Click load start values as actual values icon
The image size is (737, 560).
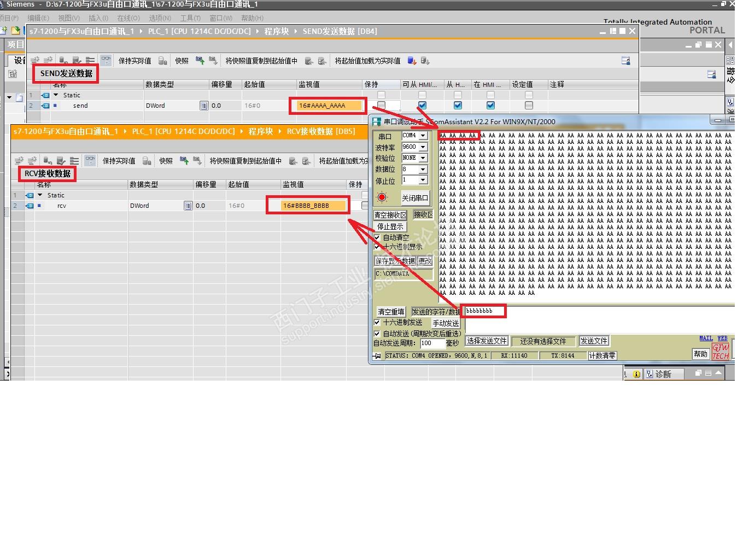click(x=412, y=61)
